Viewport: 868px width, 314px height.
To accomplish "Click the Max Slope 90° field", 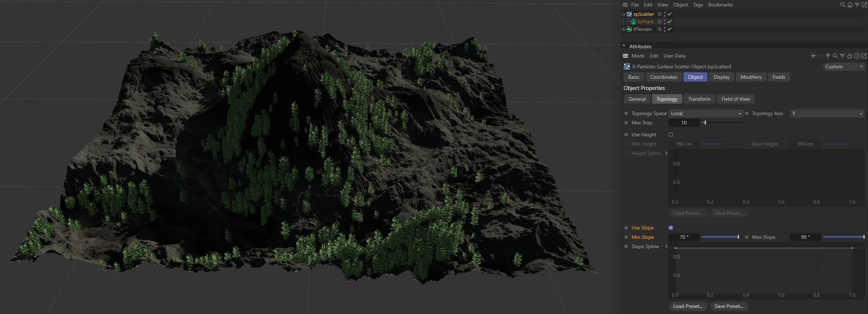I will point(805,237).
